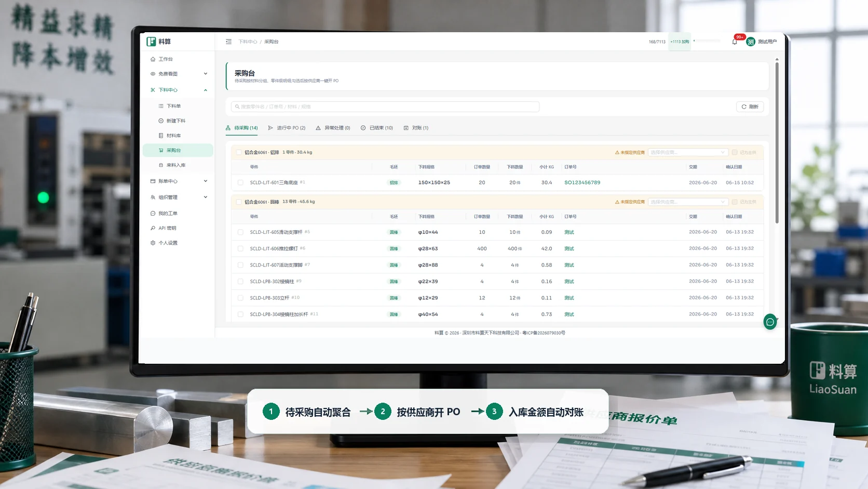
Task: Click the 168/7113 usage counter
Action: 657,42
